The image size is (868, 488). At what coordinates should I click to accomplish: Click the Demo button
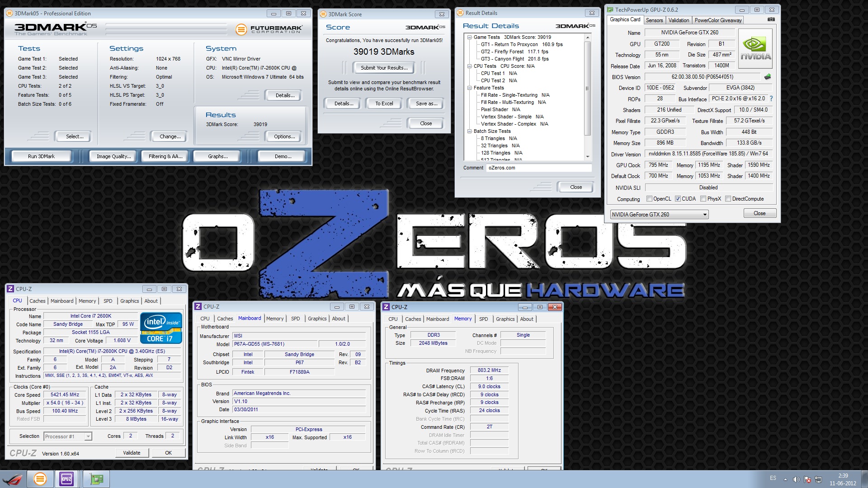pyautogui.click(x=283, y=156)
